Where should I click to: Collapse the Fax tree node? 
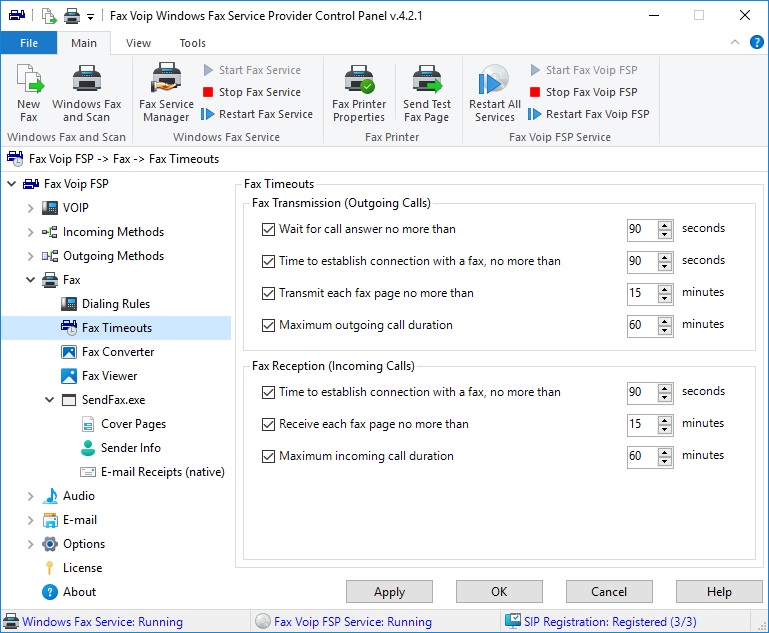pyautogui.click(x=30, y=280)
